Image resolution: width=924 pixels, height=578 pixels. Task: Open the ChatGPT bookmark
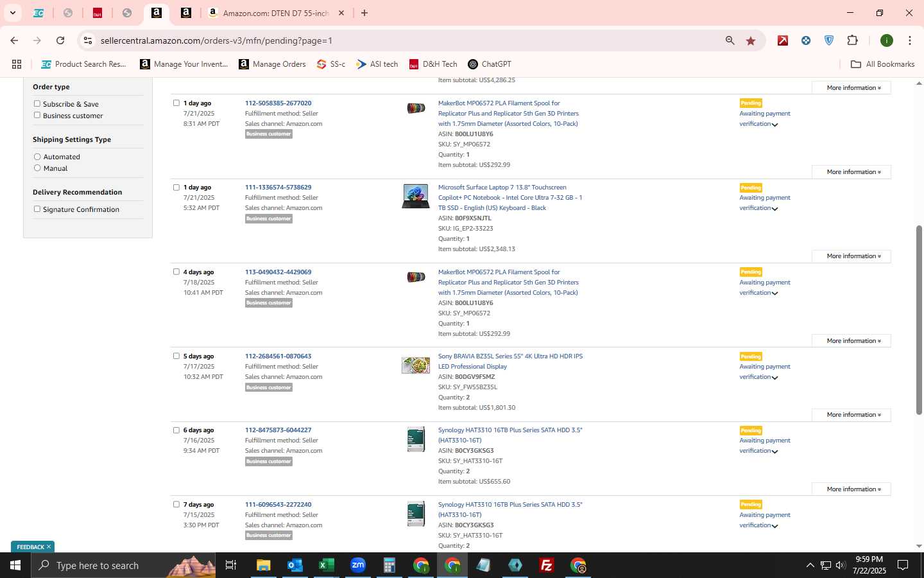(x=490, y=64)
